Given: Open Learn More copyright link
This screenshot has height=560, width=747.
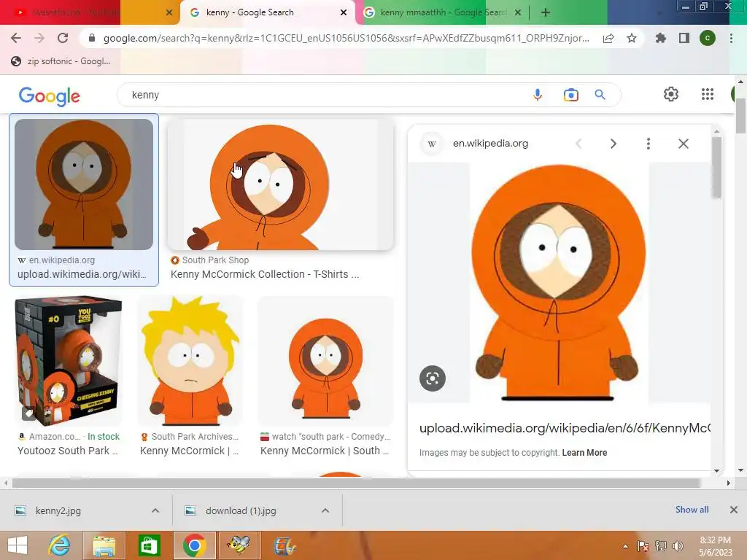Looking at the screenshot, I should tap(584, 452).
